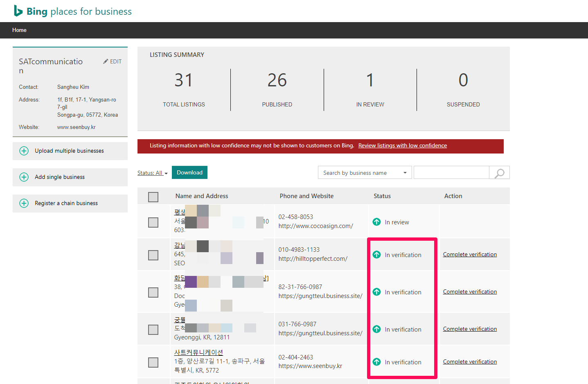Click the Download button
Screen dimensions: 588x384
[189, 172]
